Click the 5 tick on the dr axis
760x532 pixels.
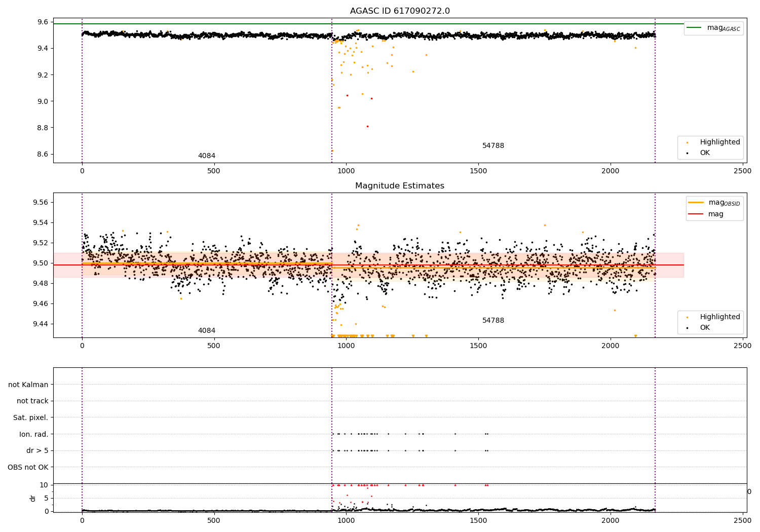[x=46, y=498]
